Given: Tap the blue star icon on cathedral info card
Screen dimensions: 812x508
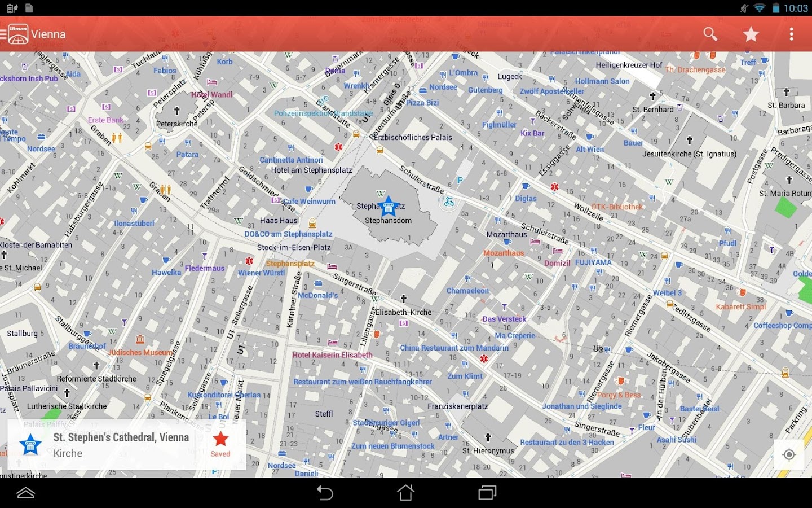Looking at the screenshot, I should coord(30,445).
